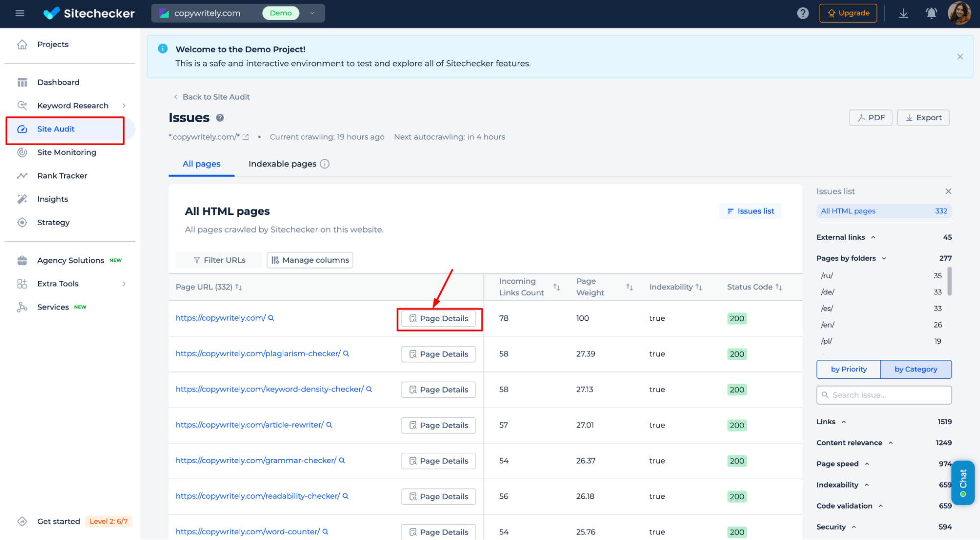Switch to Indexable pages tab
980x540 pixels.
282,164
